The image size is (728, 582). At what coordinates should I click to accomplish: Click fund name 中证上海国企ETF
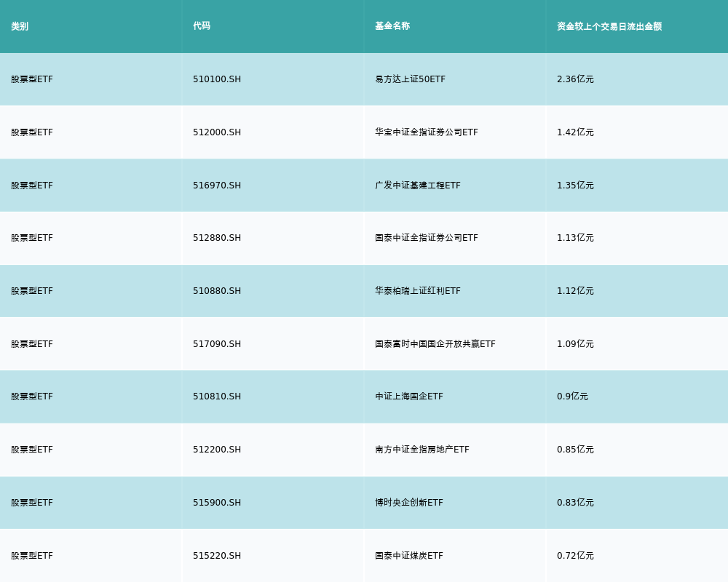(x=409, y=396)
